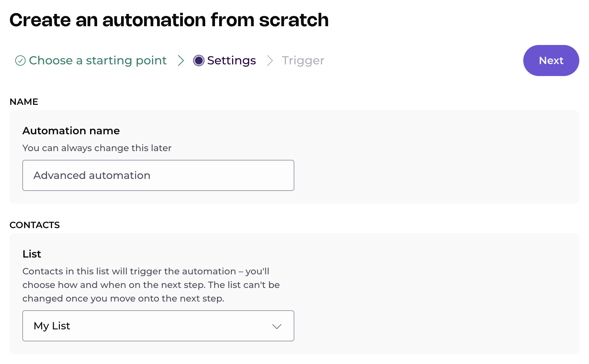Click the 'Advanced automation' placeholder text
Viewport: 589px width, 364px height.
pyautogui.click(x=92, y=175)
